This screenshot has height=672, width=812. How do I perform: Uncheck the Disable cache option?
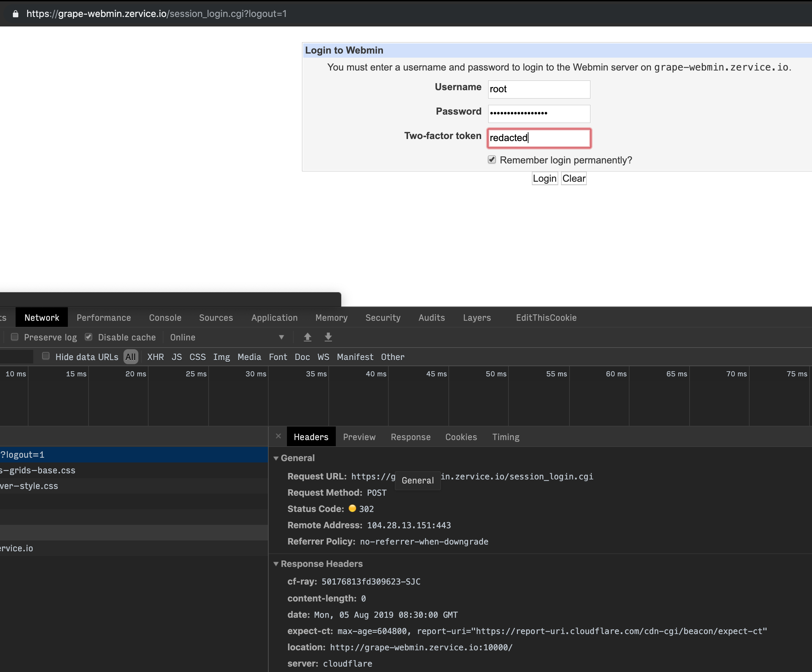pos(89,337)
